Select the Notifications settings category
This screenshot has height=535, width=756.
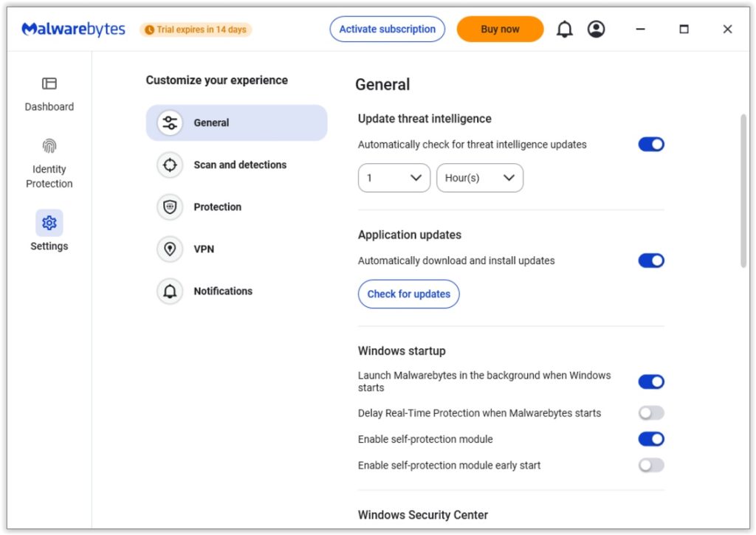[x=236, y=291]
